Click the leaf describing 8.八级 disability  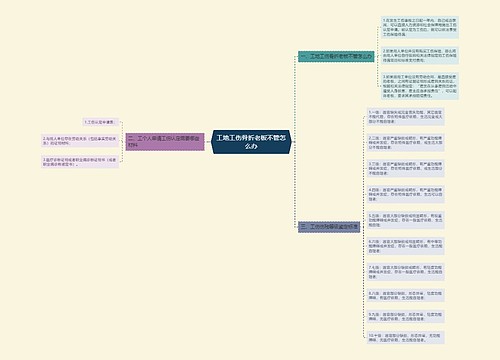tap(406, 295)
